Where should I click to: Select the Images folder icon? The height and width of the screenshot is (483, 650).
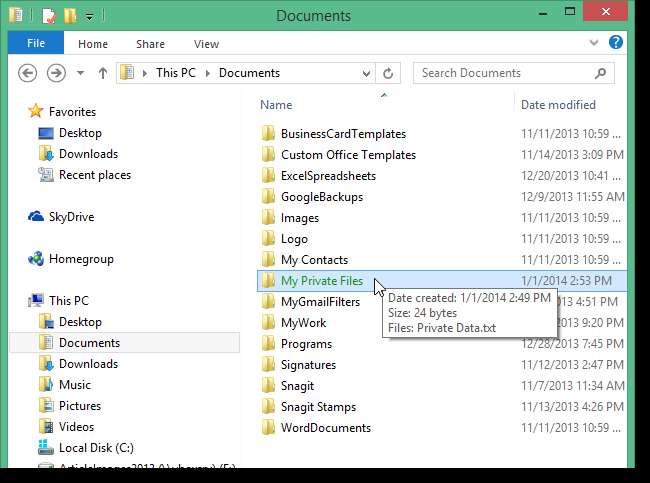tap(268, 218)
